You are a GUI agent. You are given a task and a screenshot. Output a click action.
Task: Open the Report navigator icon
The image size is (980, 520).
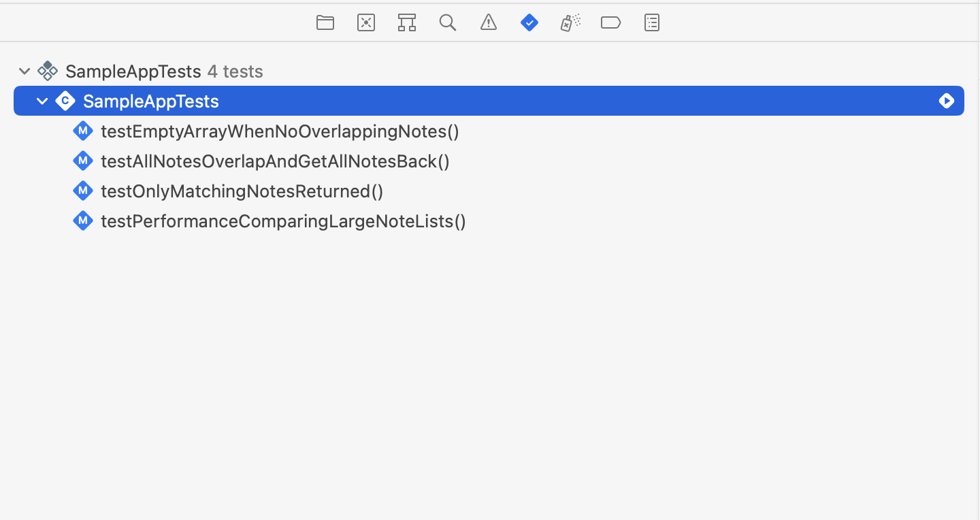[x=652, y=22]
